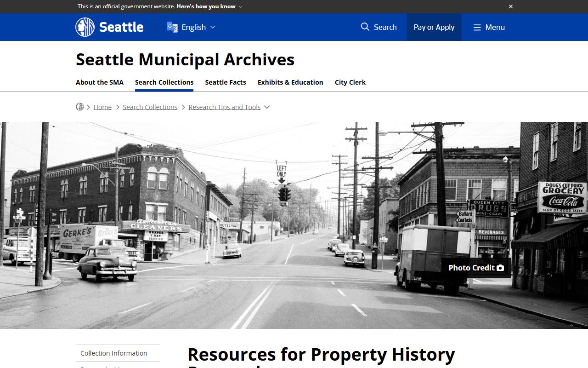Click the historic street photo banner
The width and height of the screenshot is (588, 368).
pos(294,225)
